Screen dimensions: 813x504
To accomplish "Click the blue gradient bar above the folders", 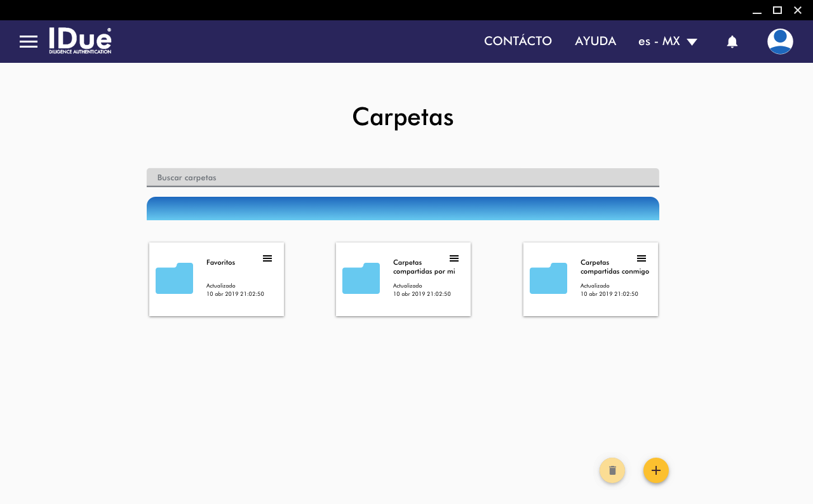I will [x=403, y=209].
